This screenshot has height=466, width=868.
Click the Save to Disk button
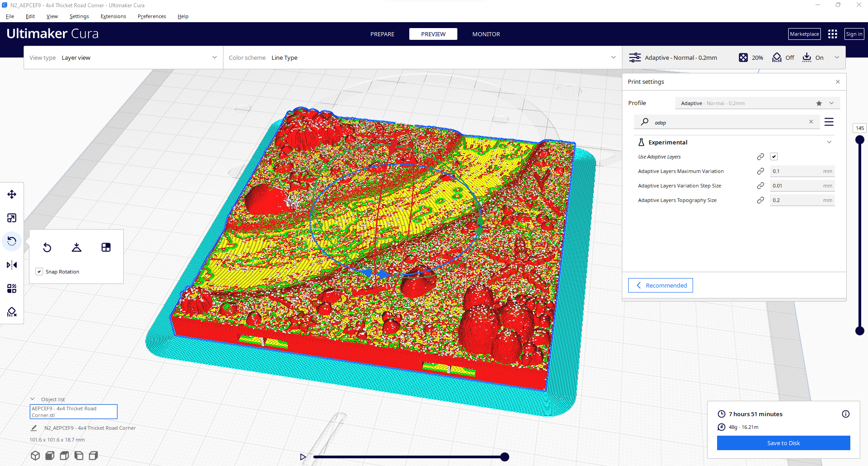click(x=783, y=443)
